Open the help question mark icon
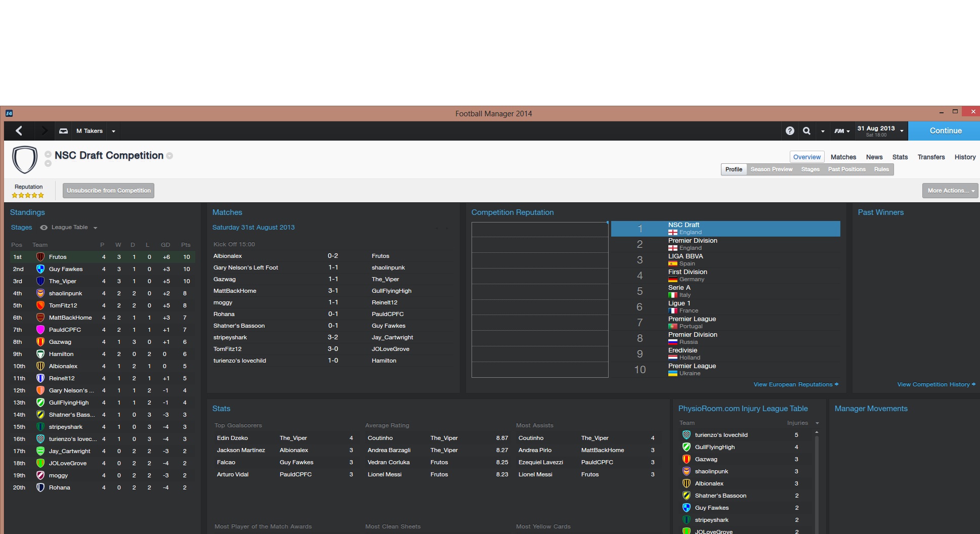 tap(790, 131)
